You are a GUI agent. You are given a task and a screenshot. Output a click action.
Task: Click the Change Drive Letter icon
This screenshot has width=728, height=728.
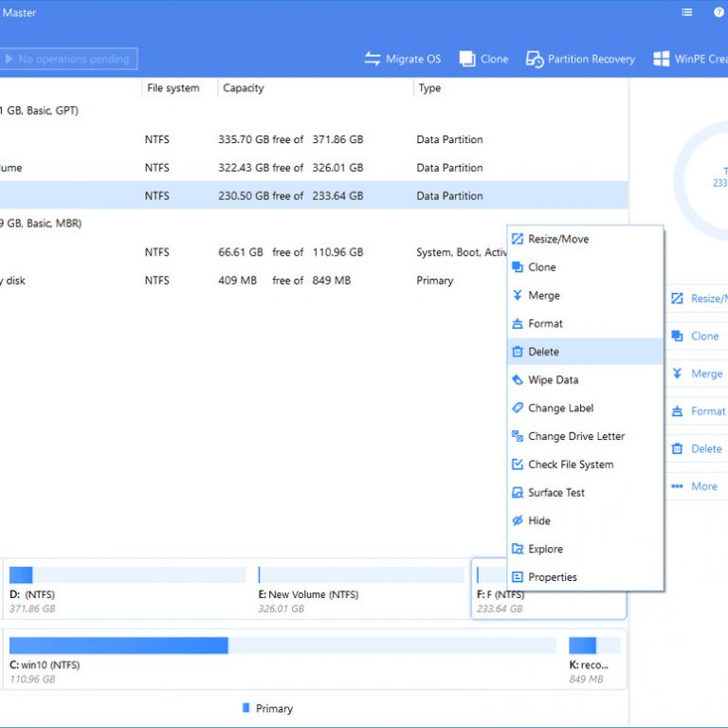tap(518, 436)
